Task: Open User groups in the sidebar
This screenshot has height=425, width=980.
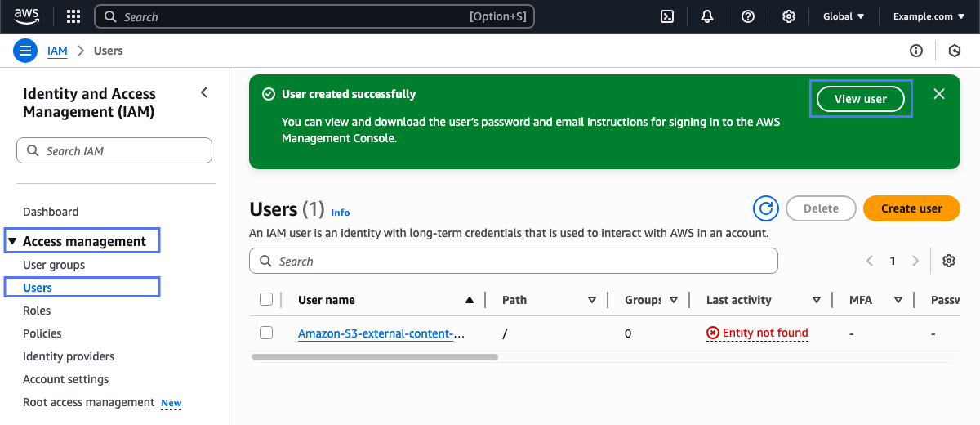Action: click(54, 265)
